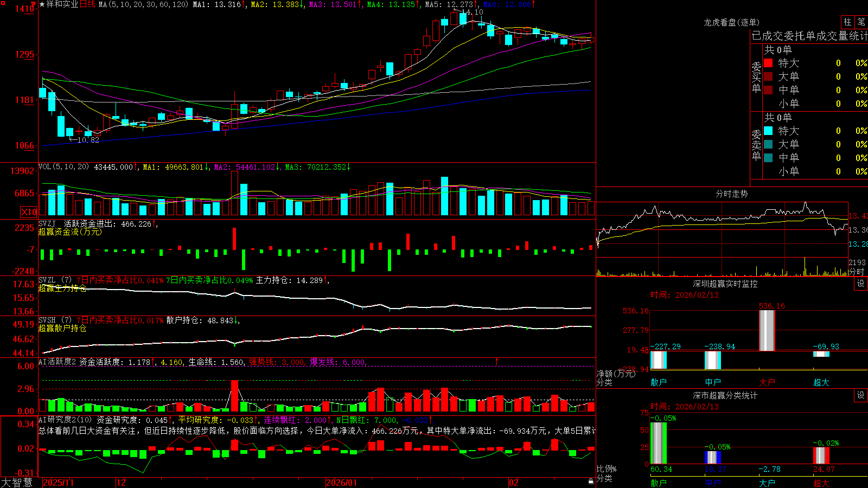Screen dimensions: 868x488
Task: Click the 祥和实业 stock name
Action: pyautogui.click(x=62, y=4)
